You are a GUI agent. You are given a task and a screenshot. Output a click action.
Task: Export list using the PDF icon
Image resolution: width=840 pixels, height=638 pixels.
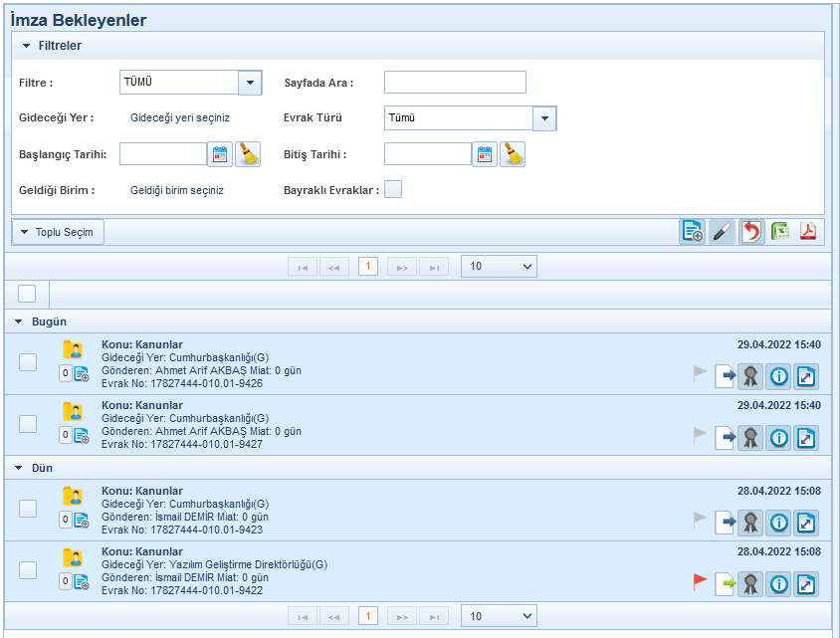[x=808, y=232]
